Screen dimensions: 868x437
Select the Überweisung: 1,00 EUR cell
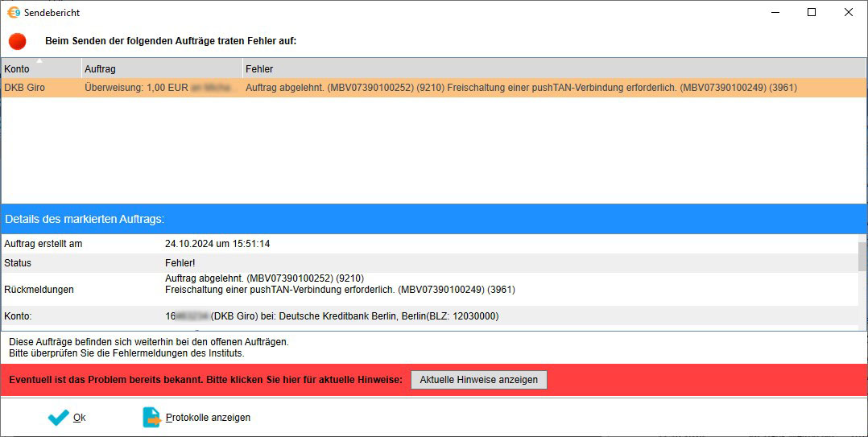pyautogui.click(x=162, y=88)
